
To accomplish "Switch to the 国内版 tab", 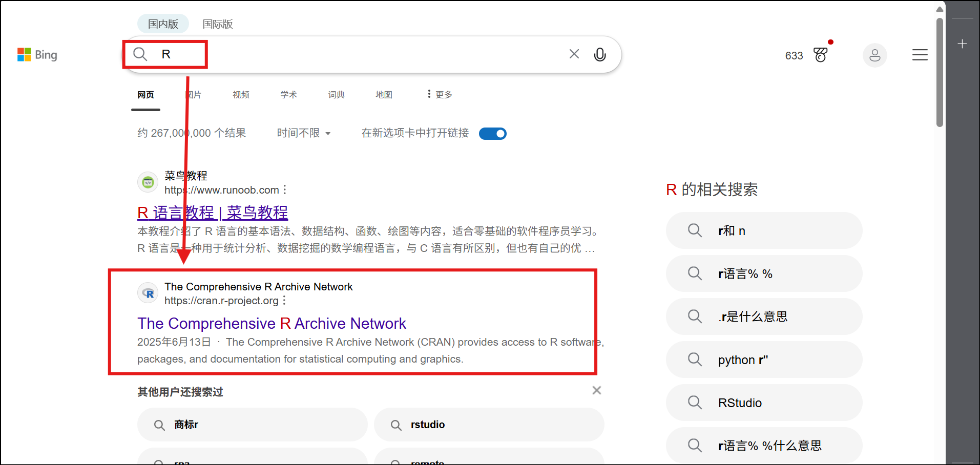I will pos(163,24).
